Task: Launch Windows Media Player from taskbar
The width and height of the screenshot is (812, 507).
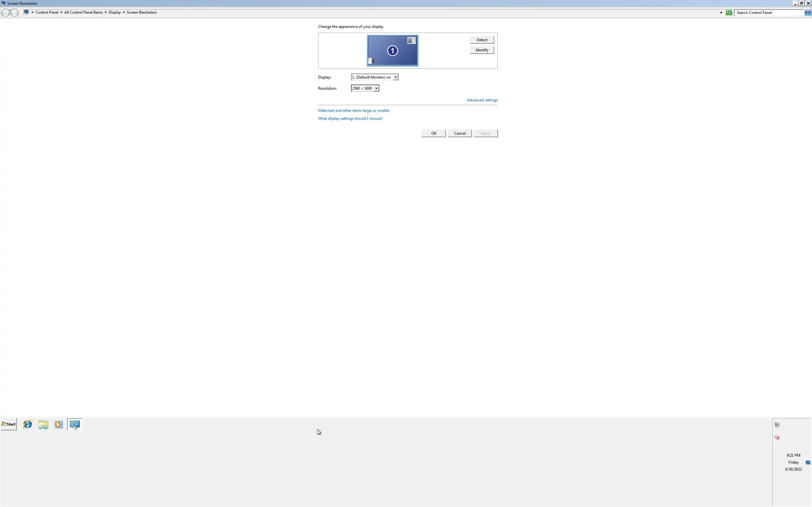Action: tap(58, 425)
